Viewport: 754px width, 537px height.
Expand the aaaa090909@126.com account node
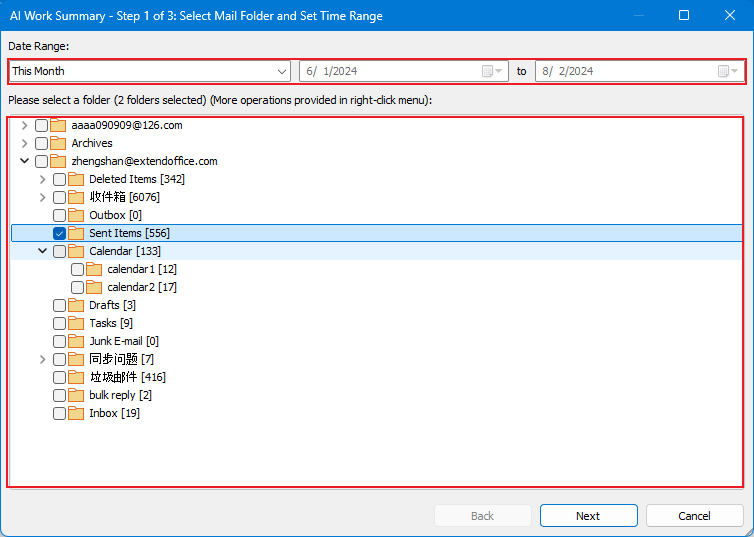tap(24, 125)
